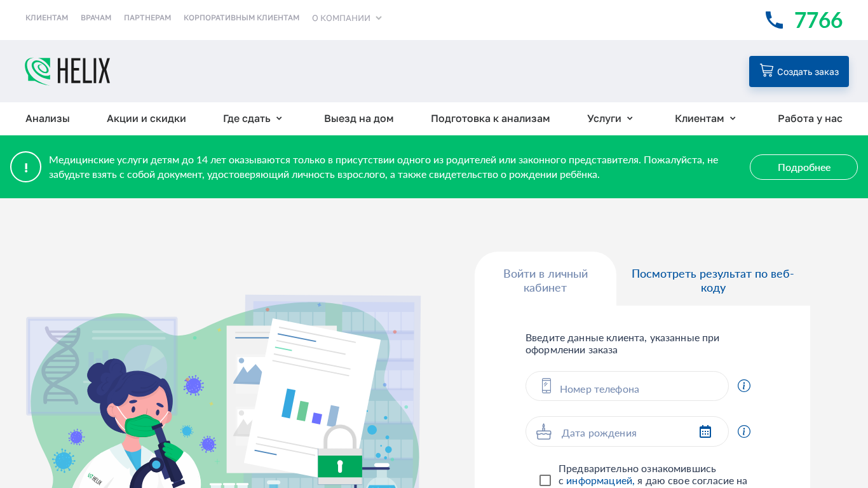Open 'Выезд на дом' menu item
Viewport: 868px width, 488px height.
tap(359, 118)
